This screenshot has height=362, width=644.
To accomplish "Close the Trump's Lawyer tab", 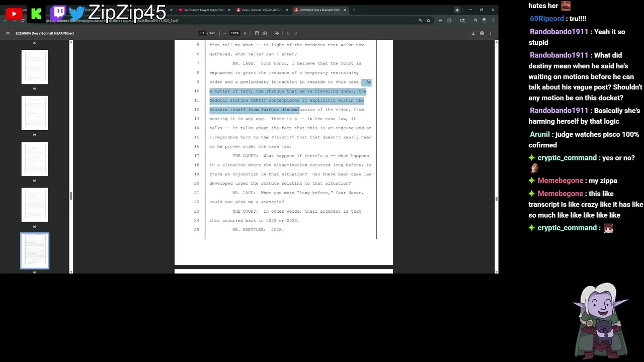I will tap(229, 10).
